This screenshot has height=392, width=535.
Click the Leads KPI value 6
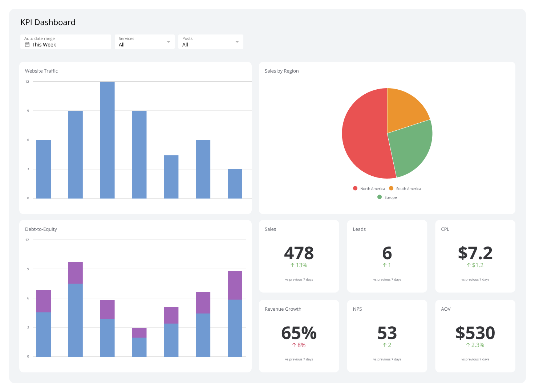click(x=387, y=253)
